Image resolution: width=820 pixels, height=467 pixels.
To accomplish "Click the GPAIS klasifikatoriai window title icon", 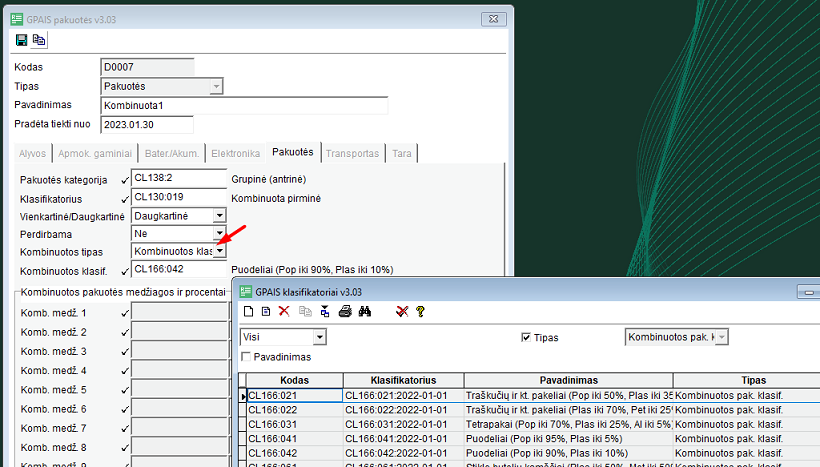I will tap(246, 292).
